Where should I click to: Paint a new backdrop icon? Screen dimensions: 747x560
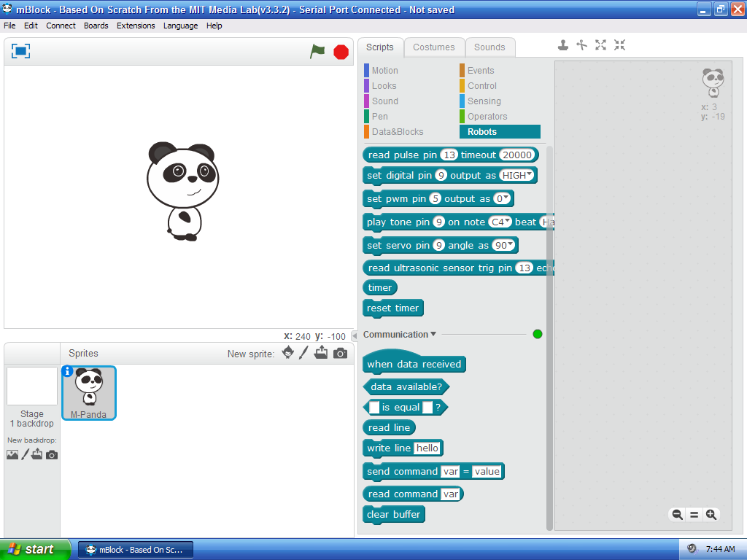click(x=26, y=454)
